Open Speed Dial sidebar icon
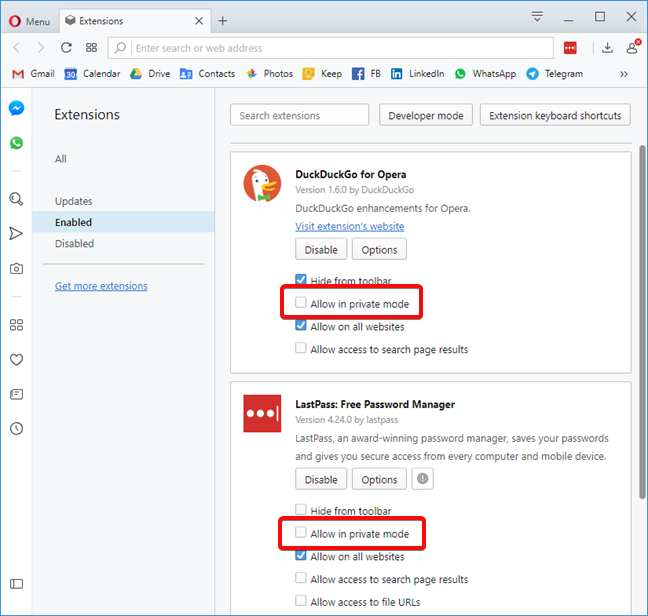Viewport: 648px width, 616px height. 16,325
